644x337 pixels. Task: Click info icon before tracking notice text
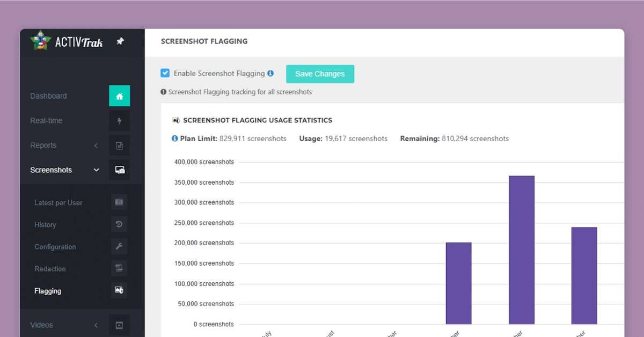tap(164, 92)
